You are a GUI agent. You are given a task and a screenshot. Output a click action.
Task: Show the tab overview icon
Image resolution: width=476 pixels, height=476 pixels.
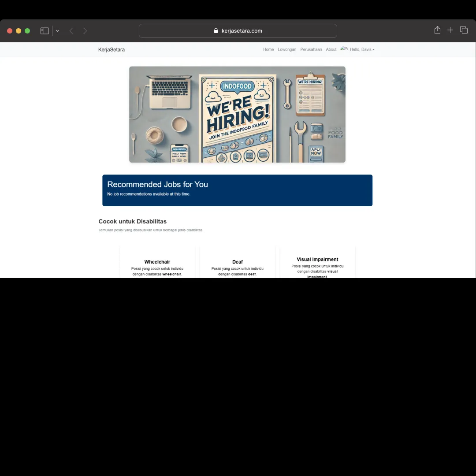[x=464, y=30]
